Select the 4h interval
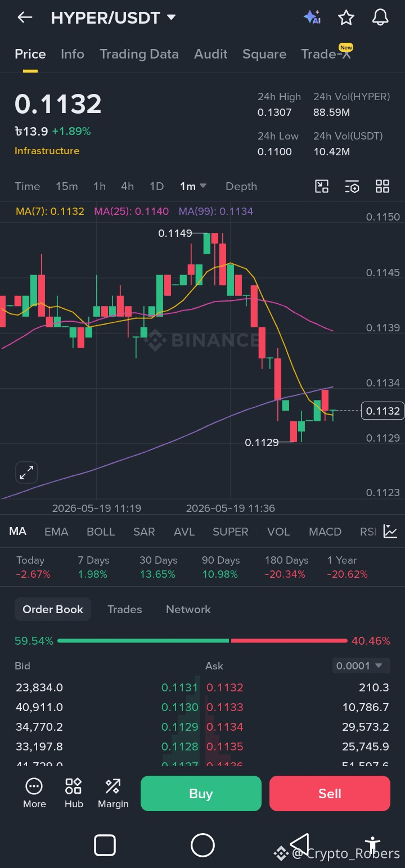Image resolution: width=405 pixels, height=868 pixels. (128, 186)
